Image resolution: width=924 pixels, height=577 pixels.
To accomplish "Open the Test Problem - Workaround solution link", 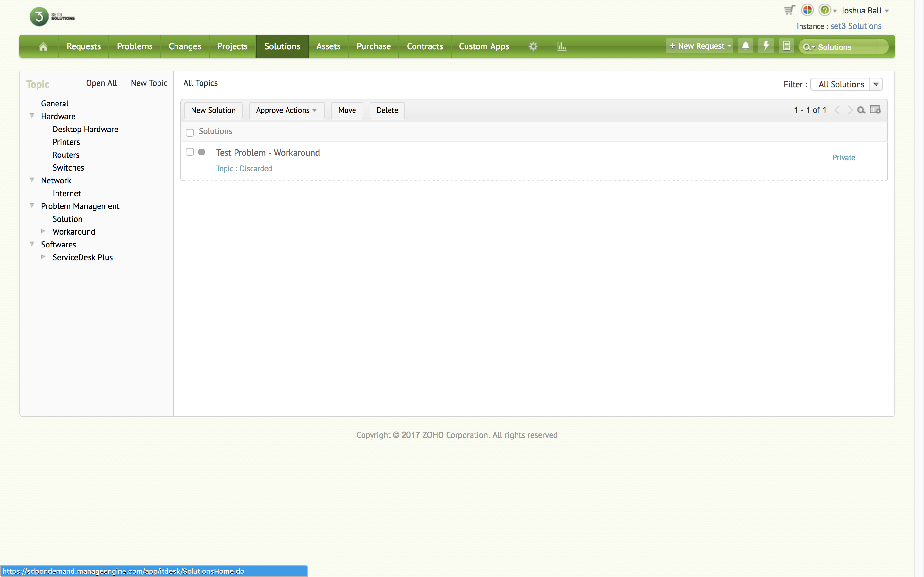I will tap(268, 153).
